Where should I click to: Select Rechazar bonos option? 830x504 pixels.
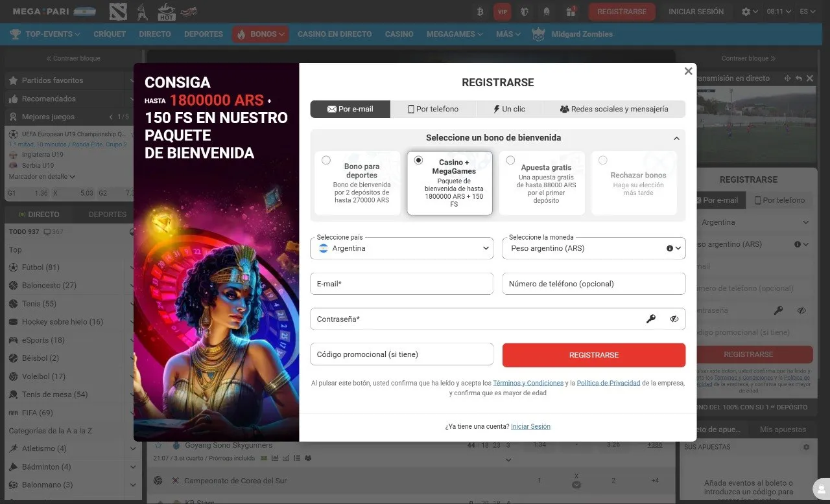603,159
